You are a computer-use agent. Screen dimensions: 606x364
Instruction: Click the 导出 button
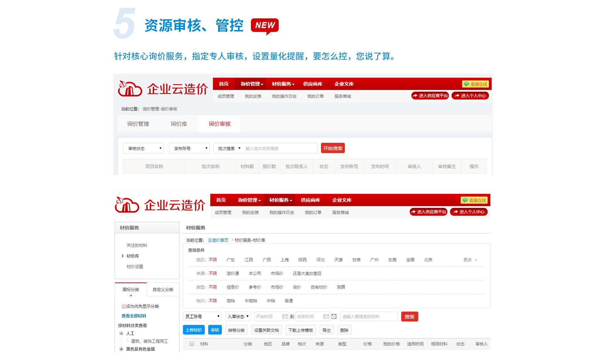pyautogui.click(x=326, y=330)
